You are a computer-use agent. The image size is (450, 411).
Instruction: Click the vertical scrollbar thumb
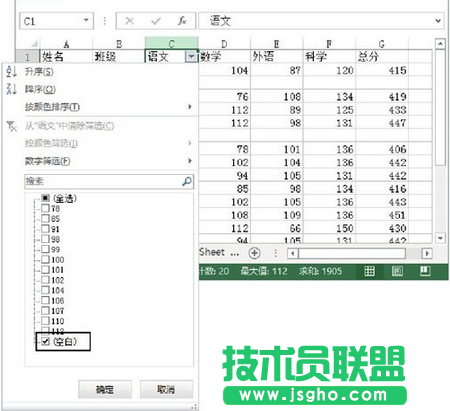click(440, 107)
